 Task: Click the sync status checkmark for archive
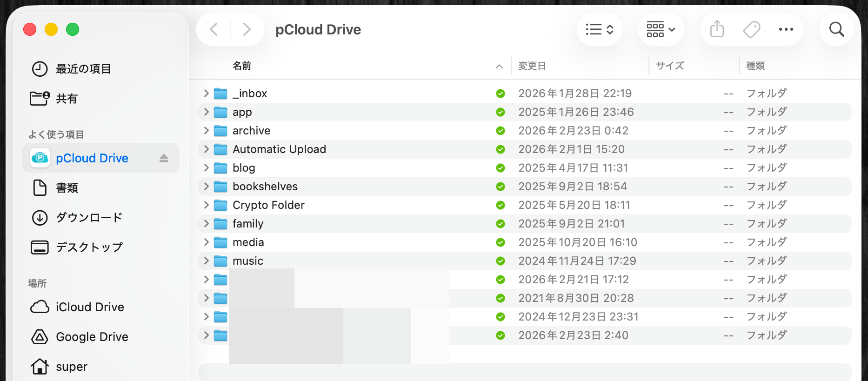[x=501, y=131]
